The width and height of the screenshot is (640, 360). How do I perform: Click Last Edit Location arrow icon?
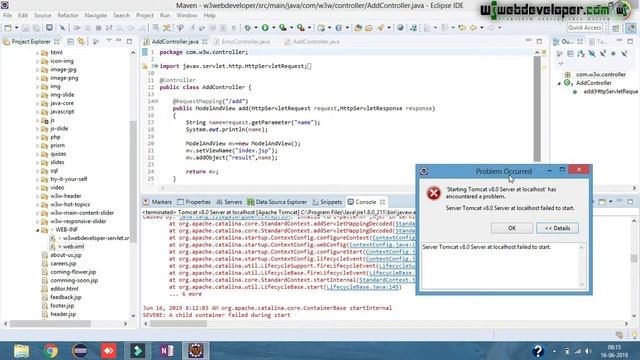(x=462, y=28)
